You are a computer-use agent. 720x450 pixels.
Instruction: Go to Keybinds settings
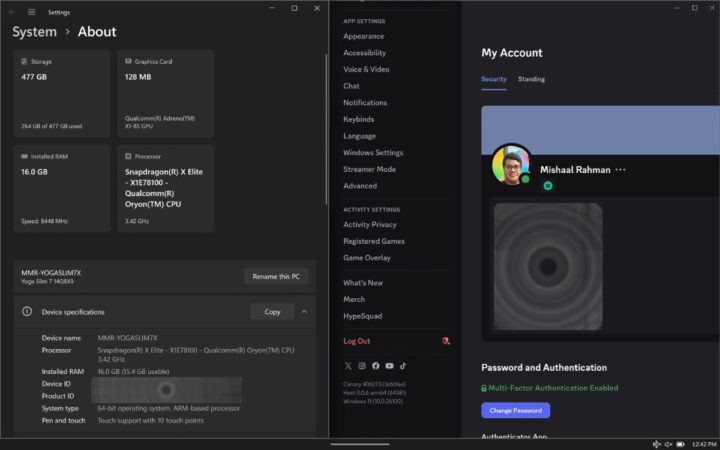click(359, 119)
